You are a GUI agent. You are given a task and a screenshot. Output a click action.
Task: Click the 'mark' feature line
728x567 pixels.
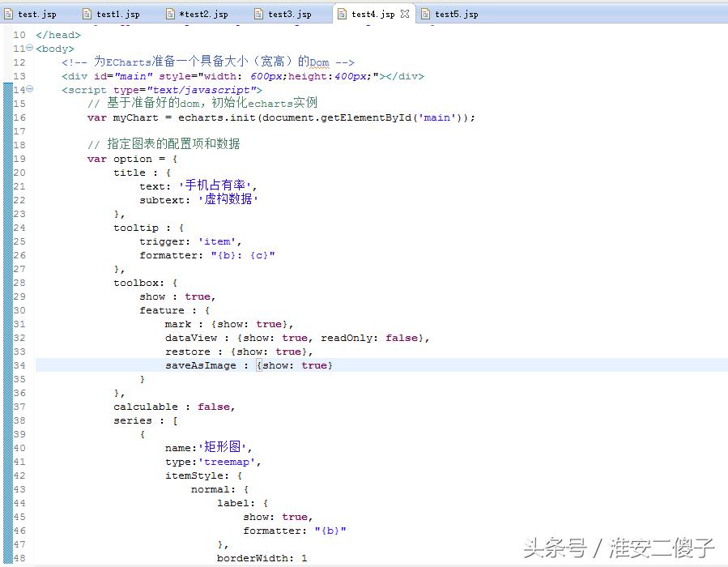[x=229, y=324]
